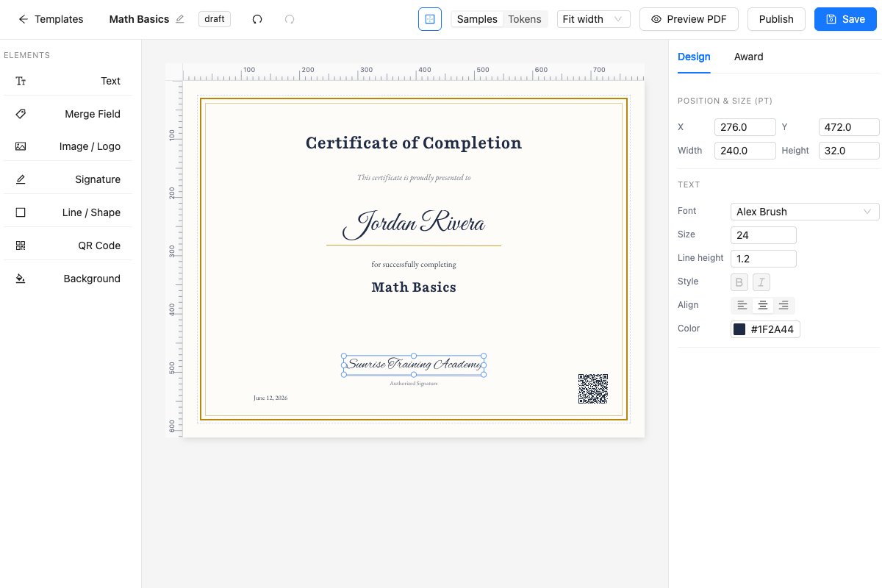
Task: Open the text color swatch
Action: point(739,329)
